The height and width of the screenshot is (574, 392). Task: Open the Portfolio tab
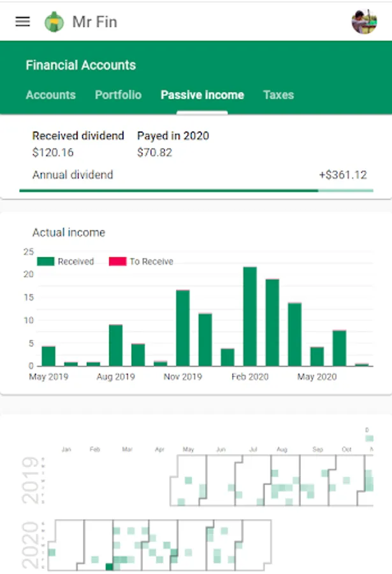(x=118, y=95)
